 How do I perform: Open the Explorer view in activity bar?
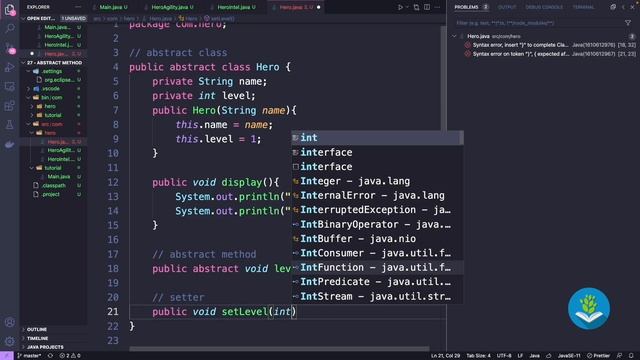9,9
